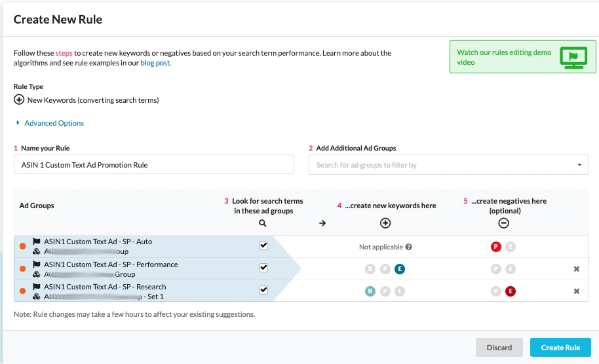Click the P keyword badge for Research row
Viewport: 599px width, 364px height.
coord(385,291)
